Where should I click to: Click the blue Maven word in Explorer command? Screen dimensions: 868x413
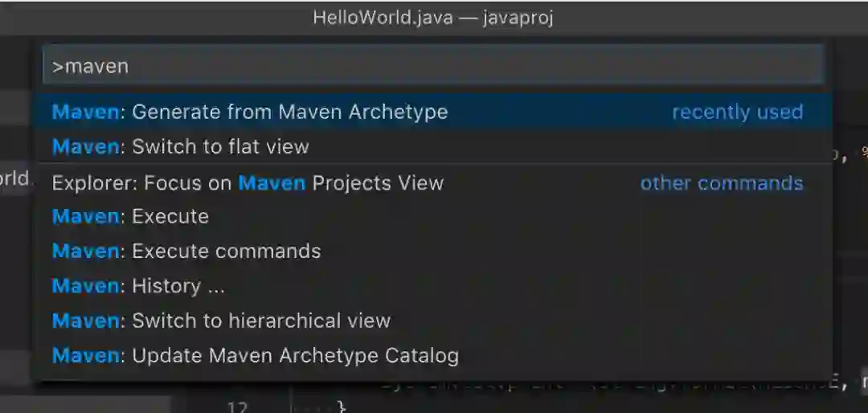(272, 183)
